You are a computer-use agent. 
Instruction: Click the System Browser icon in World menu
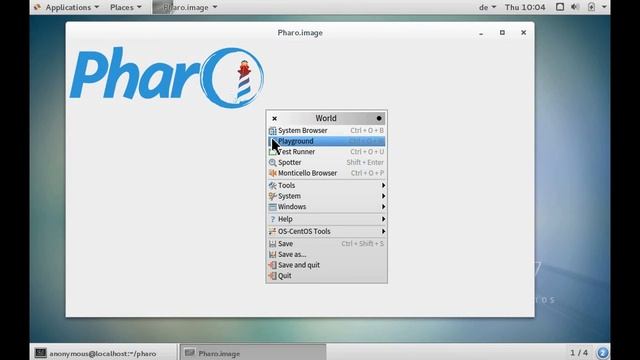point(272,131)
